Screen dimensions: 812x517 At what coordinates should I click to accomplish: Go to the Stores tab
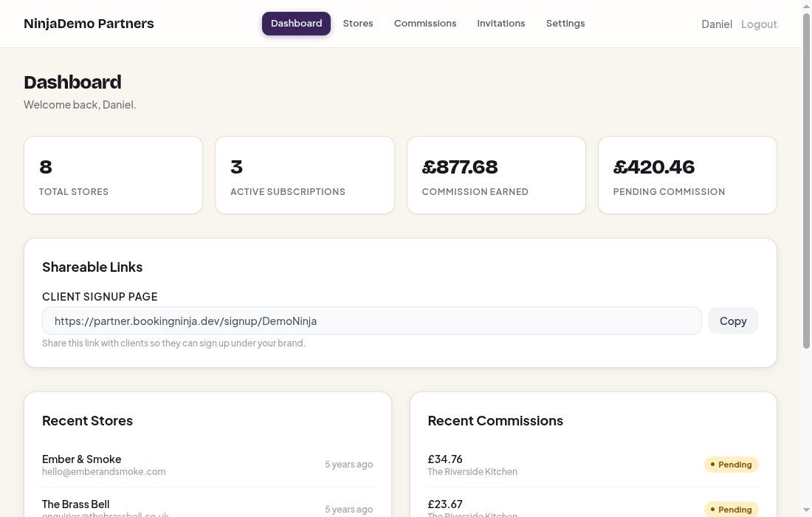[x=358, y=24]
